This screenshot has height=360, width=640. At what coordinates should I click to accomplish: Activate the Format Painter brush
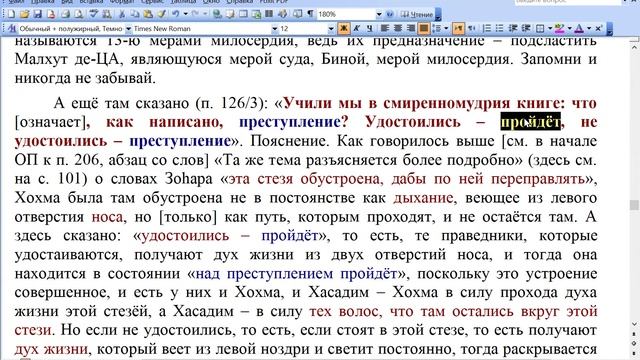click(161, 14)
